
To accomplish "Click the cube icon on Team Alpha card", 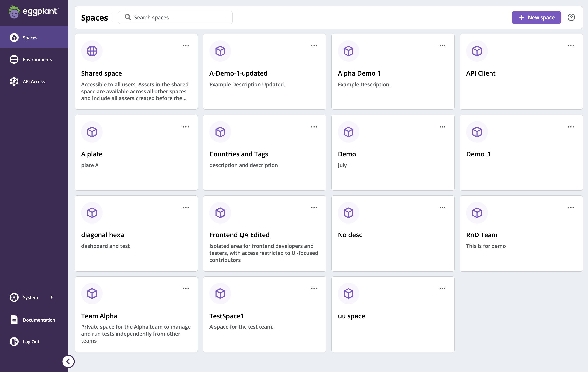I will 92,293.
